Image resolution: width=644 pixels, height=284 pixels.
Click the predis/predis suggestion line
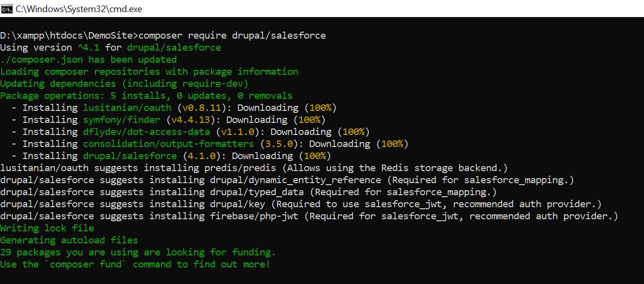coord(254,168)
